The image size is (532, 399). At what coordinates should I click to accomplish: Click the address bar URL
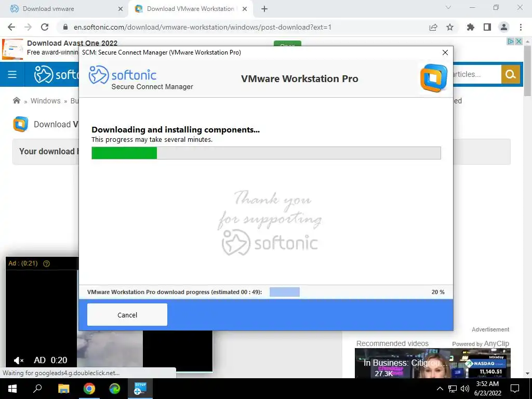[x=202, y=27]
